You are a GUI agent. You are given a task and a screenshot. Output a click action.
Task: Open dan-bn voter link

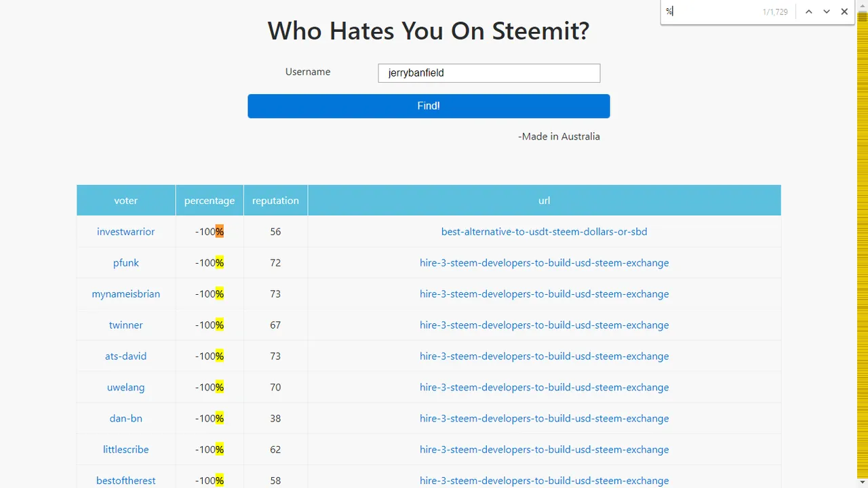[x=126, y=419]
